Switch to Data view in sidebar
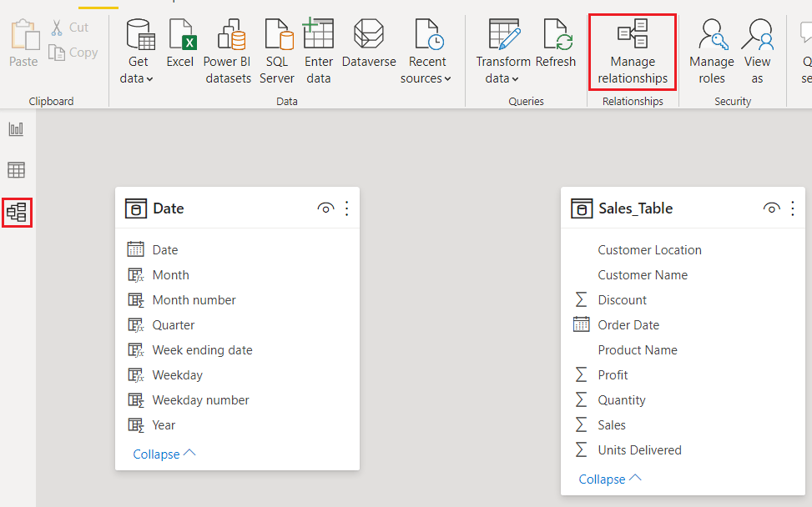This screenshot has height=507, width=812. (x=16, y=170)
